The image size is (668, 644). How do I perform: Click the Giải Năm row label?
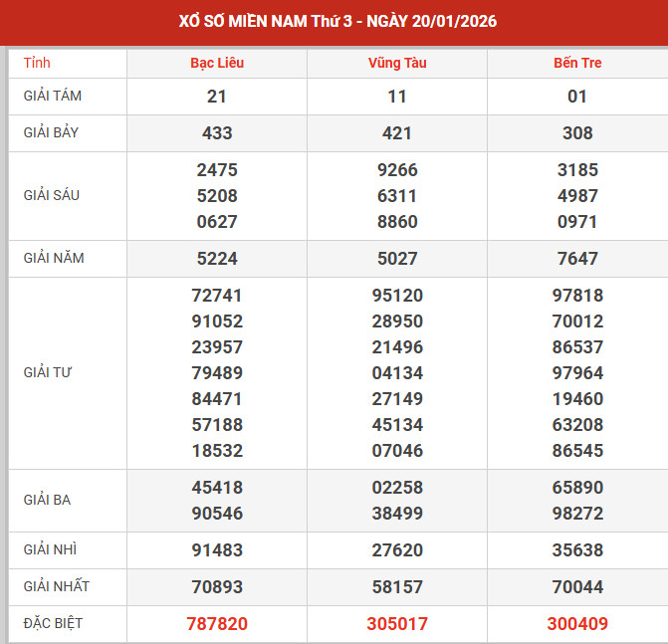[54, 258]
